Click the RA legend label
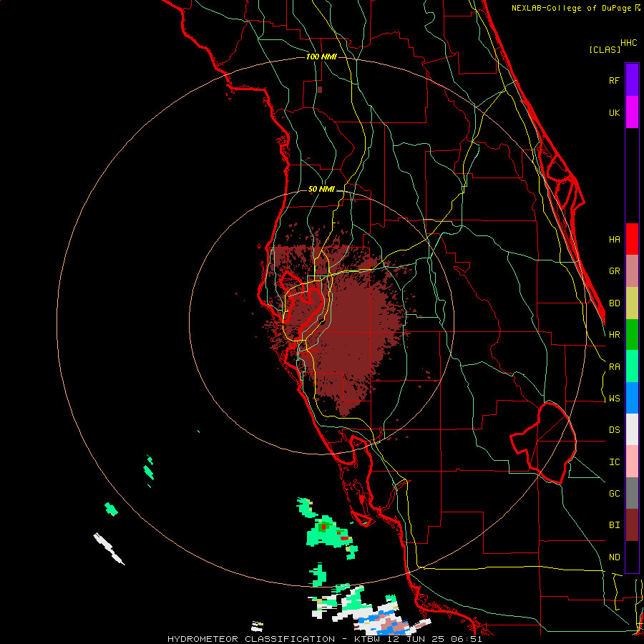 tap(614, 367)
